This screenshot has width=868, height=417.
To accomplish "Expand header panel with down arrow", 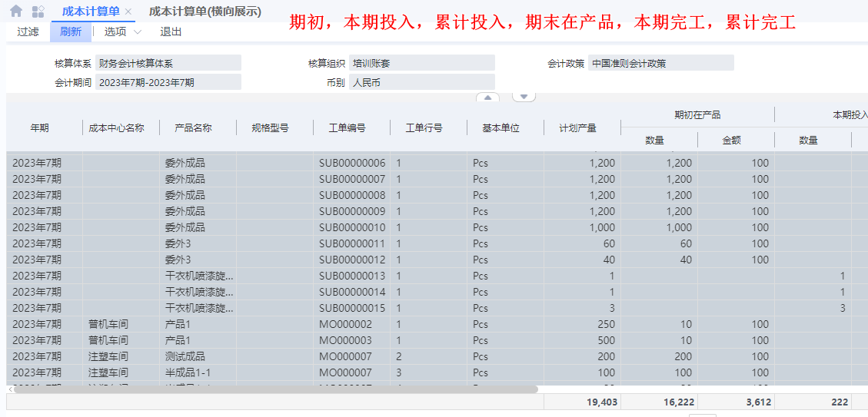I will (524, 98).
